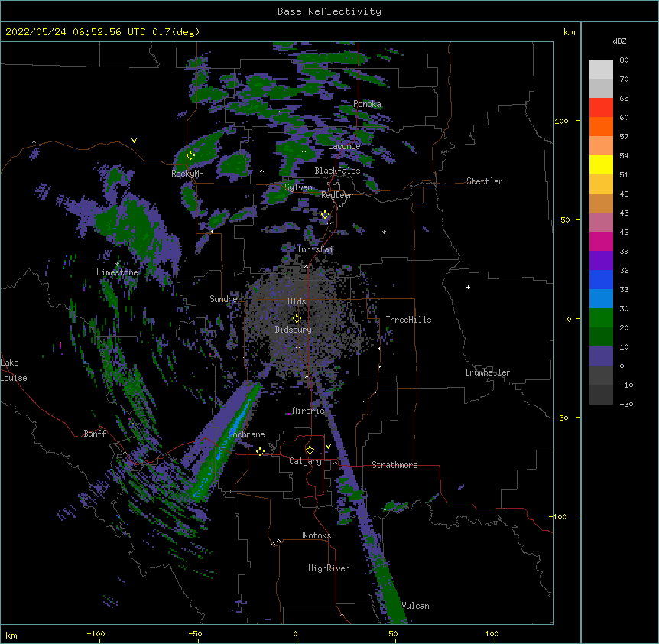
Task: Click the Didsbury city label
Action: tap(294, 330)
